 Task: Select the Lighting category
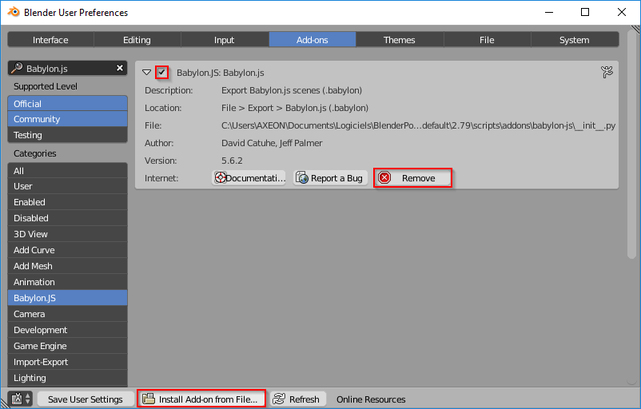click(67, 378)
